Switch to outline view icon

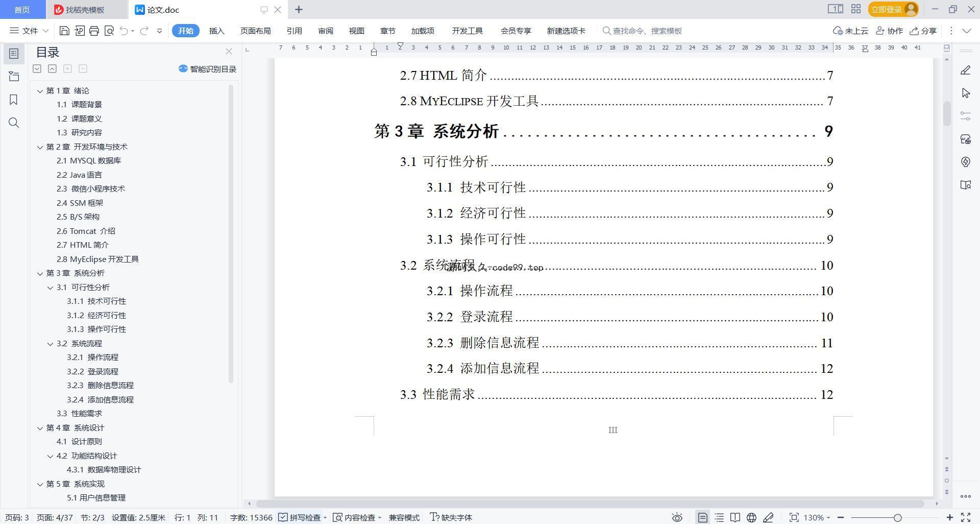719,517
